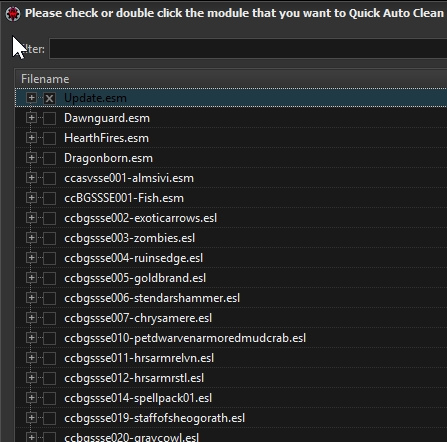Select the Update.esm filename

(95, 98)
